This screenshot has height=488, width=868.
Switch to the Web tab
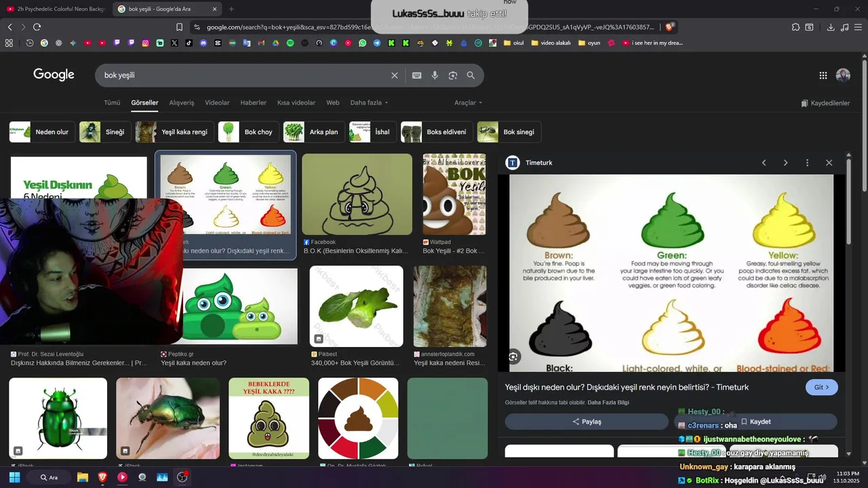click(x=332, y=102)
